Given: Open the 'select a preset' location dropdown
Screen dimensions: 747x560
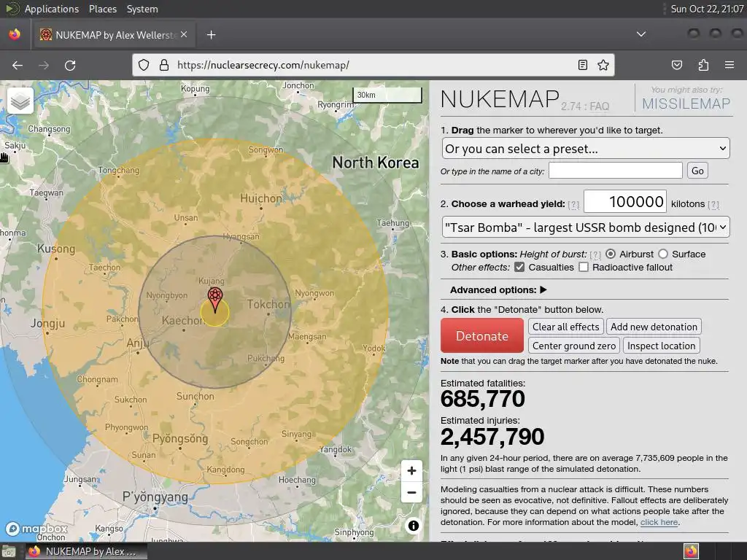Looking at the screenshot, I should click(x=586, y=149).
